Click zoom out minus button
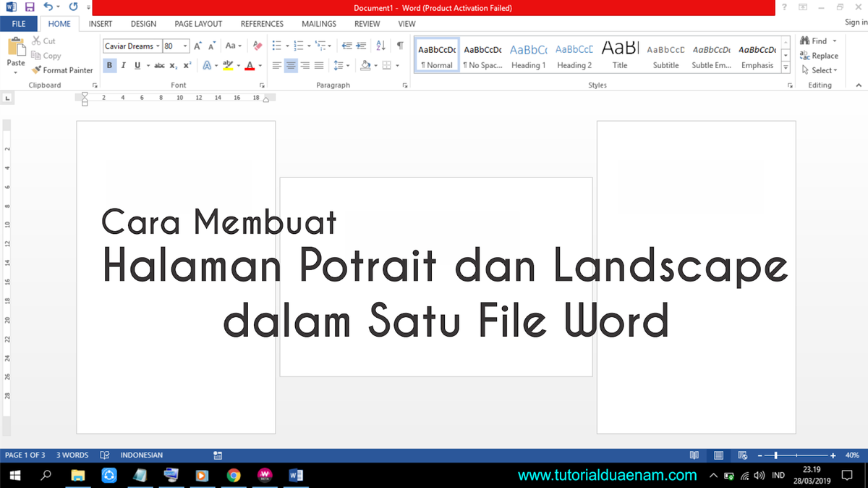Screen dimensions: 868x488 click(759, 455)
